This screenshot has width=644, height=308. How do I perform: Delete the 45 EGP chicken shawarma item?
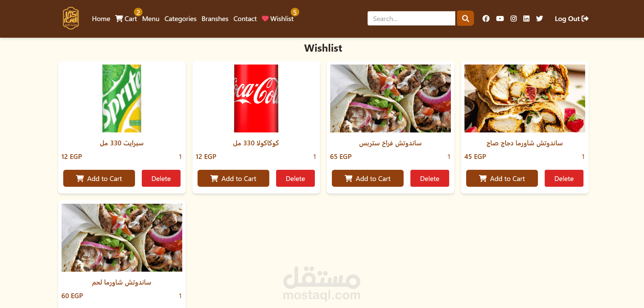point(564,178)
